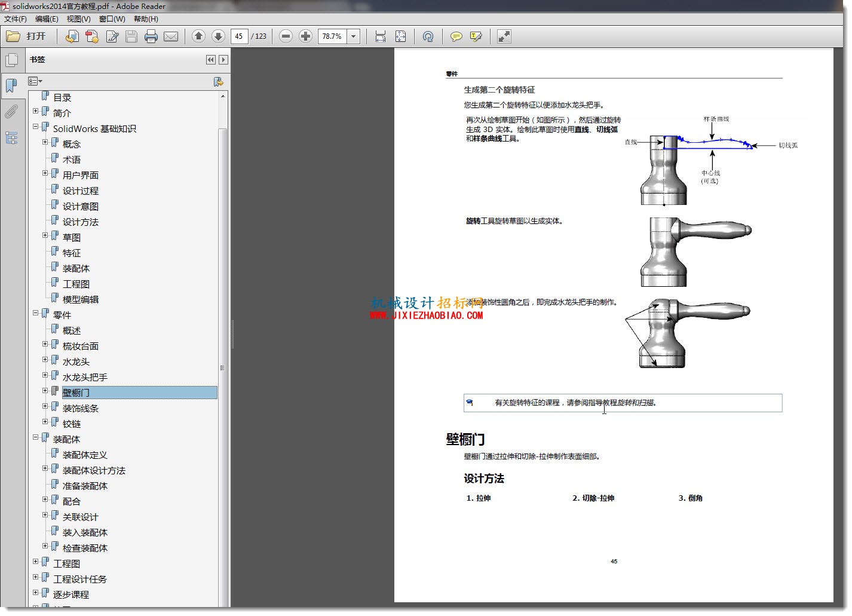852x616 pixels.
Task: Collapse bookmarks pane with double-arrow button
Action: coord(210,60)
